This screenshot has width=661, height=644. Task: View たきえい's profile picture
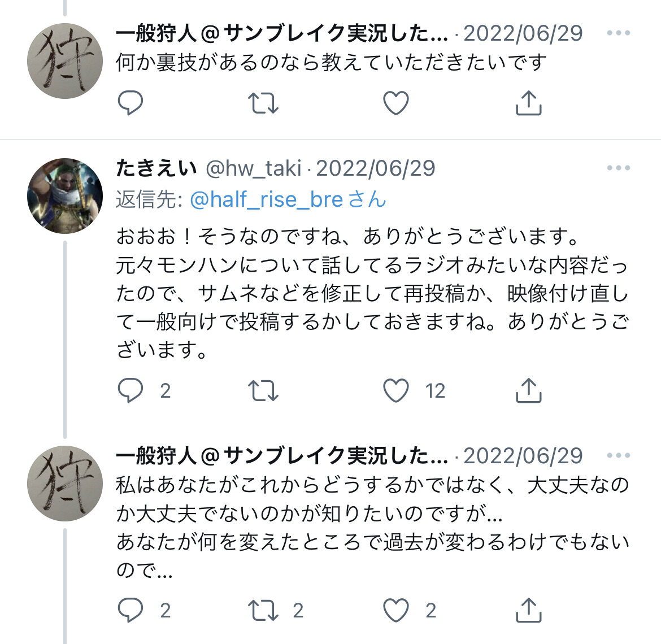point(65,196)
